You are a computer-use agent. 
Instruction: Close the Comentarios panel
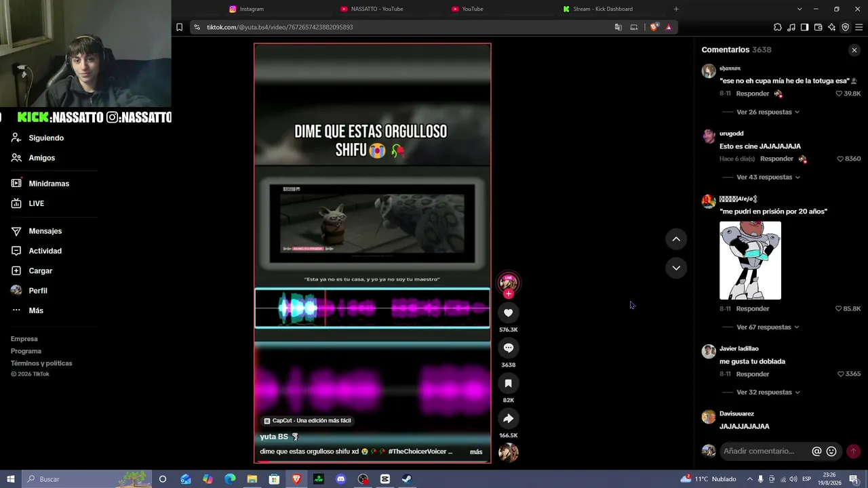854,50
